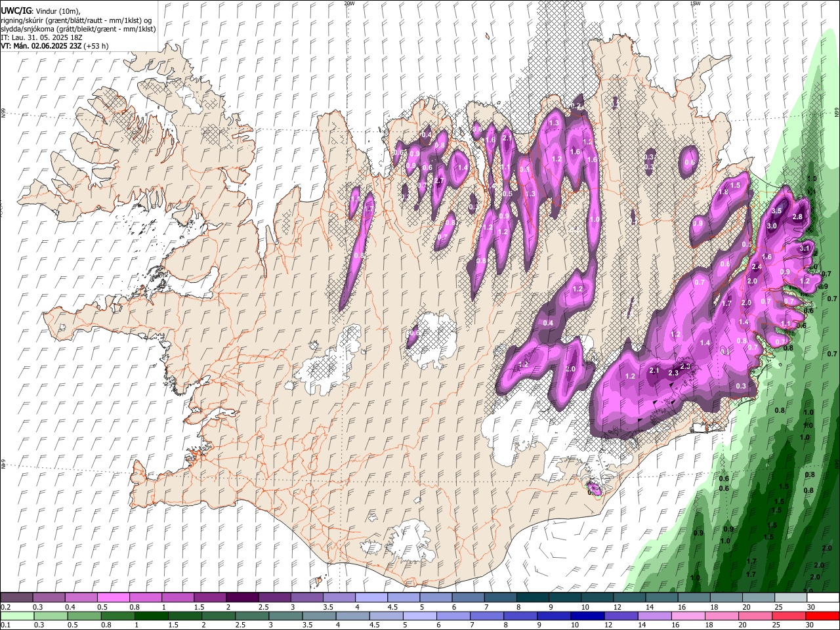Click the map precipitation value '2.8'
The width and height of the screenshot is (840, 630).
point(798,217)
